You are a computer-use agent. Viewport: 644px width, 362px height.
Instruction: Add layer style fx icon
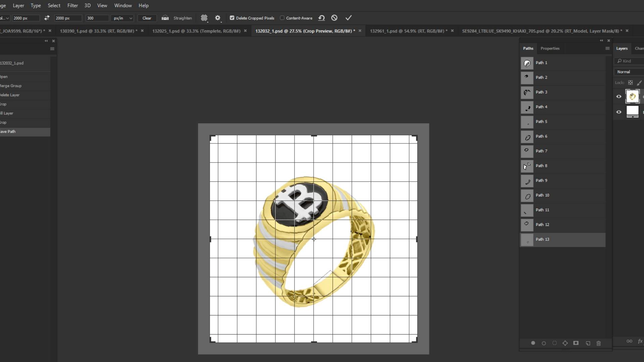click(x=640, y=341)
